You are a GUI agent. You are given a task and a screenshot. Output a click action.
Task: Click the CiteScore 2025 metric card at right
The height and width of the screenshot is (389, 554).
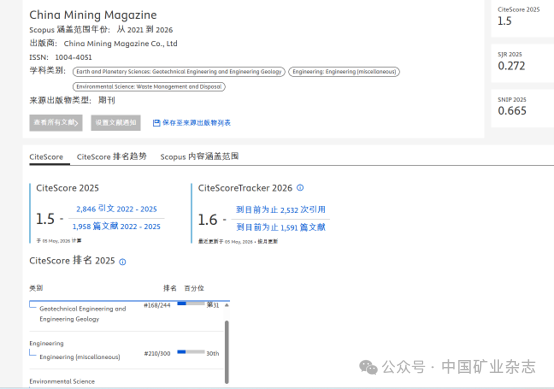coord(522,17)
